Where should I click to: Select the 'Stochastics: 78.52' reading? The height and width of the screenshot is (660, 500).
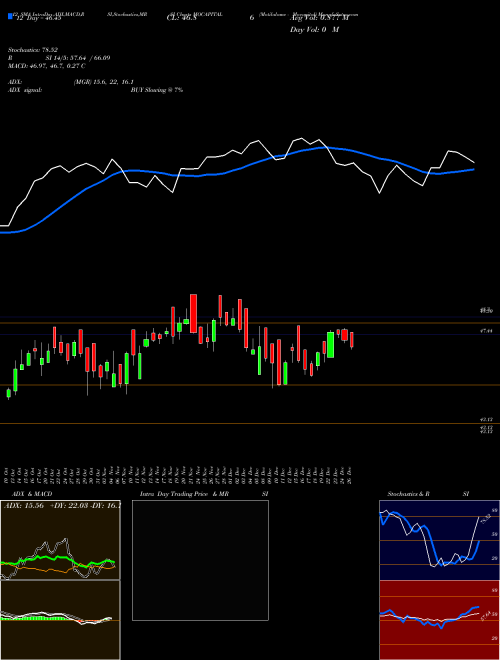[x=32, y=50]
